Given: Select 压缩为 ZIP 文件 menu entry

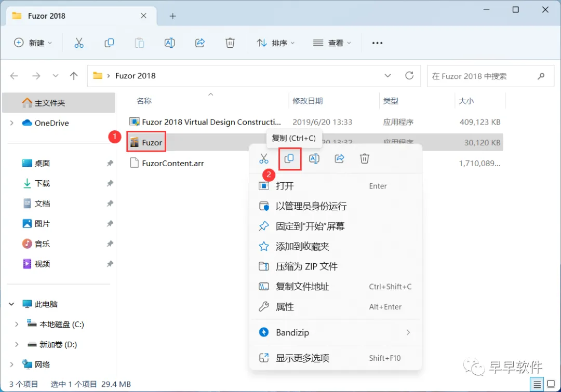Looking at the screenshot, I should tap(335, 266).
